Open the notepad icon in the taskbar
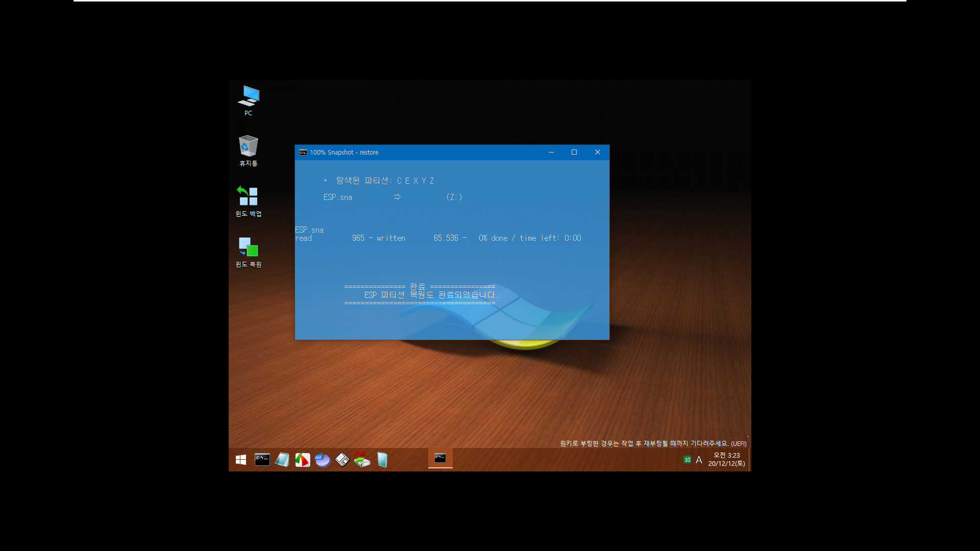 pos(282,460)
